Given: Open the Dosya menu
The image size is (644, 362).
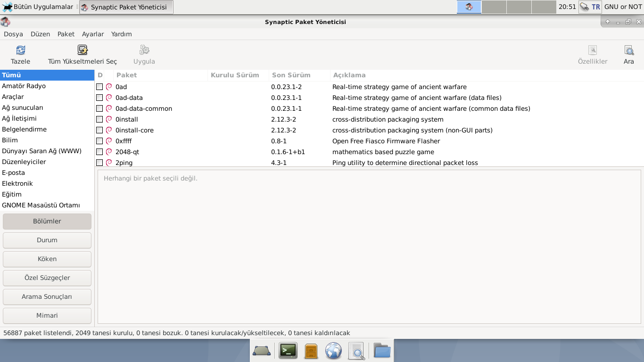Looking at the screenshot, I should pos(13,34).
